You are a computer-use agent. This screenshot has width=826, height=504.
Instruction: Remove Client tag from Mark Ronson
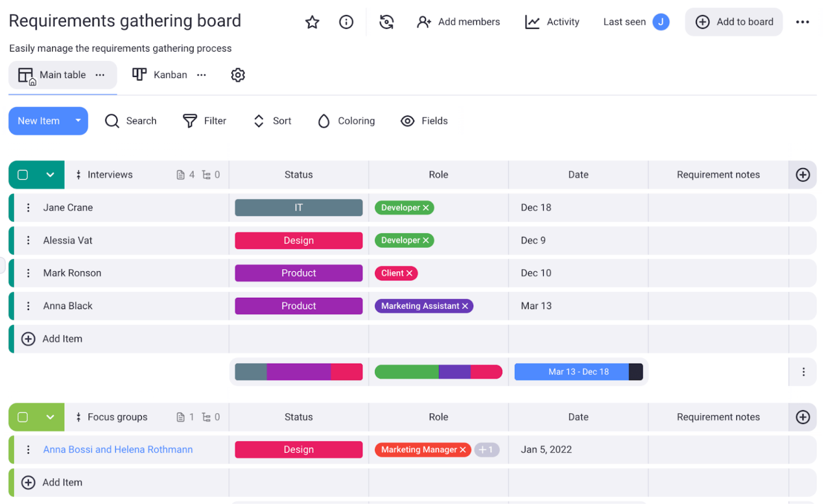coord(410,273)
